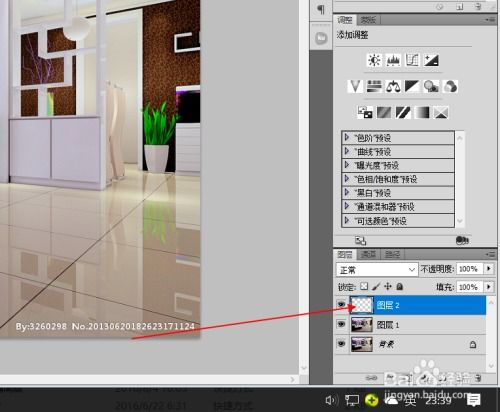The image size is (500, 412).
Task: Add an Invert adjustment layer
Action: point(365,112)
